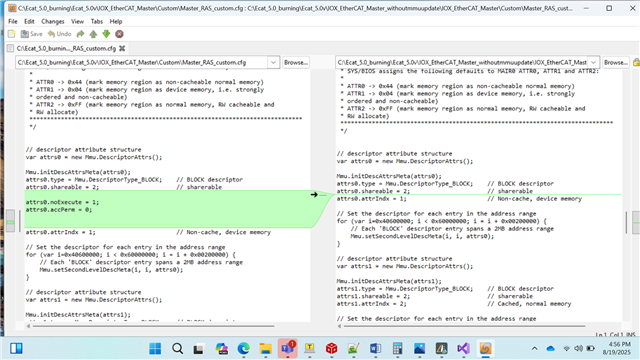Click the green redo arrow icon
Viewport: 640px width, 360px height.
[x=80, y=34]
